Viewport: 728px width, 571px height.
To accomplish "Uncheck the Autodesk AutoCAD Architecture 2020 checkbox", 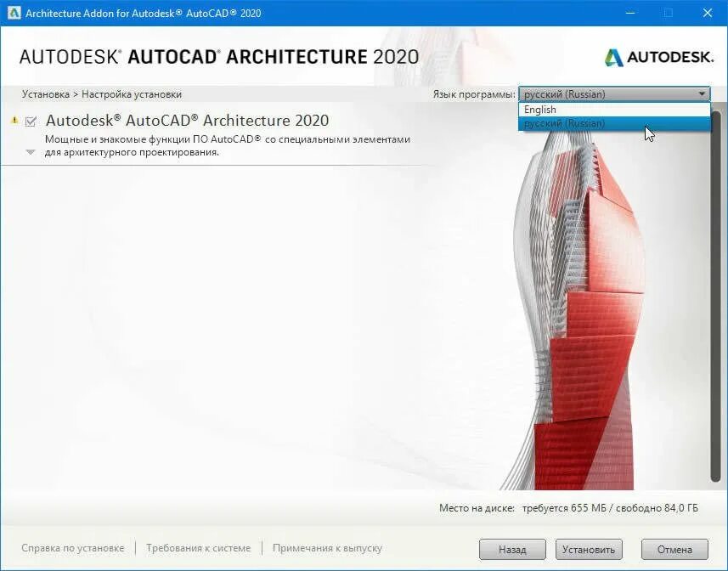I will point(31,122).
